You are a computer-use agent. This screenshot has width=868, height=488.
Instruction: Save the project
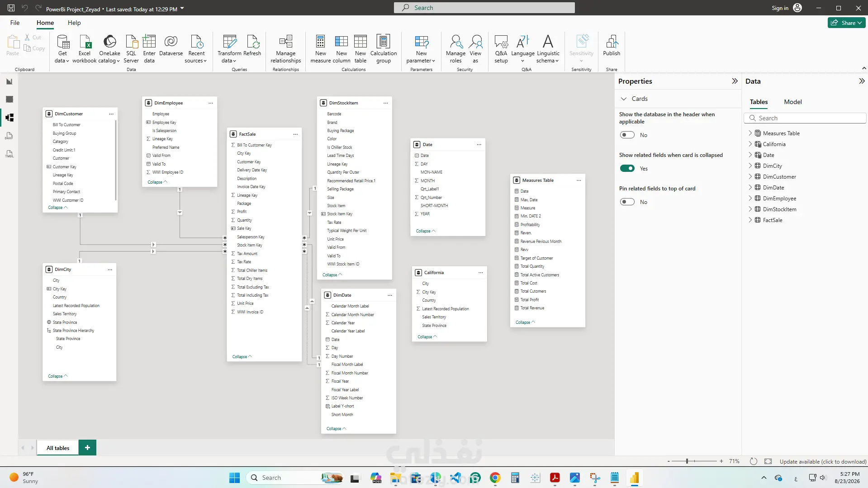tap(11, 8)
